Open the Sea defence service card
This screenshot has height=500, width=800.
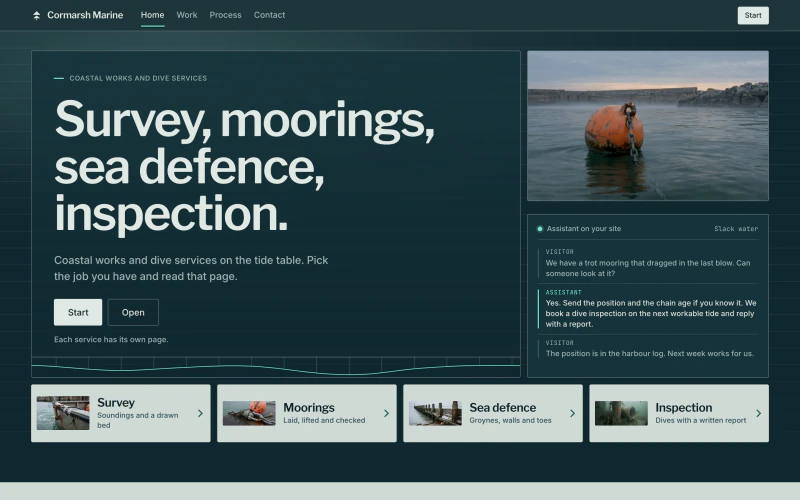pos(493,413)
